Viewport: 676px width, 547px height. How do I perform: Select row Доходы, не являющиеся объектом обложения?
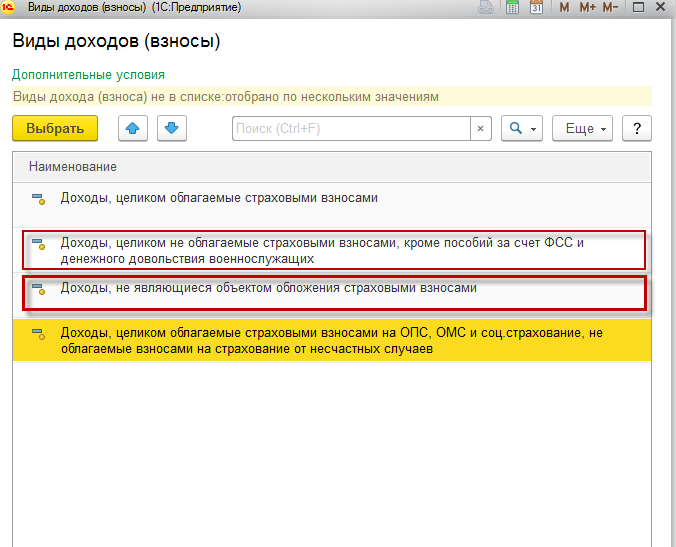334,294
